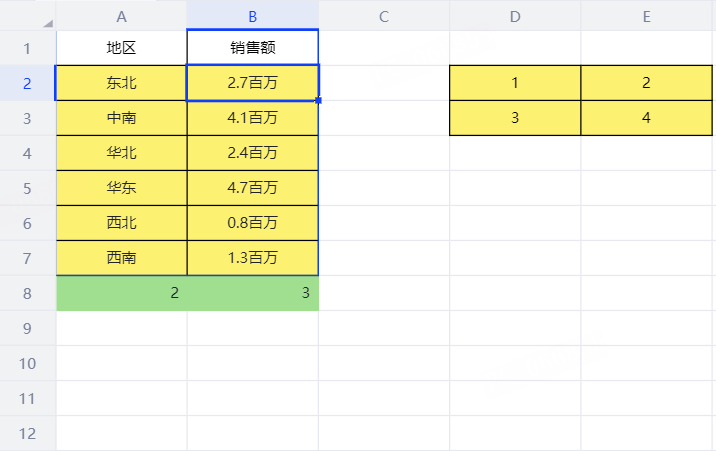
Task: Click the 销售额 header cell
Action: click(x=252, y=48)
